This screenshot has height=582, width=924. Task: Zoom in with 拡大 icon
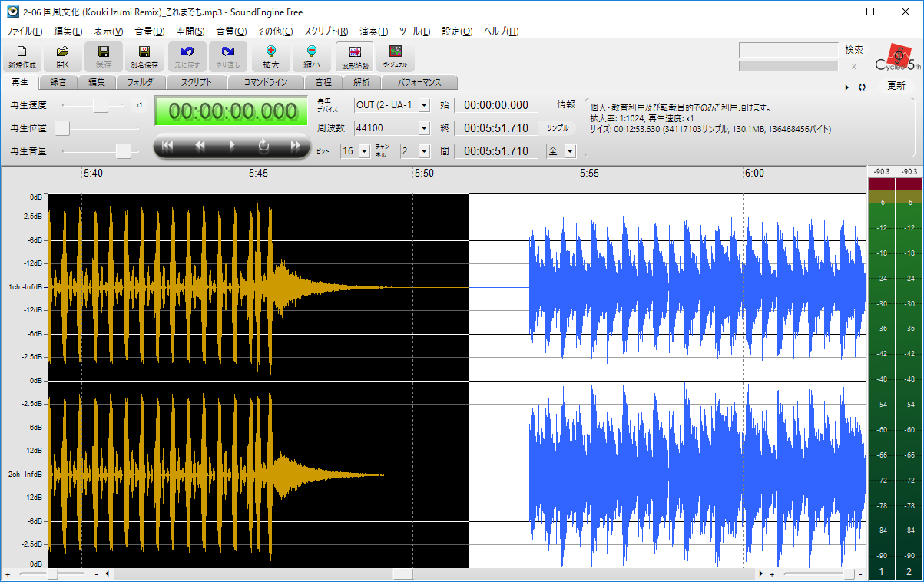[270, 57]
